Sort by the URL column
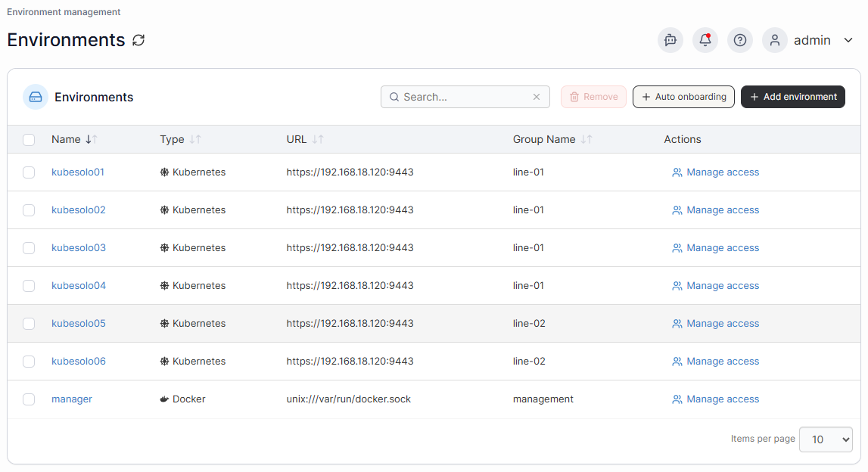 pos(304,139)
